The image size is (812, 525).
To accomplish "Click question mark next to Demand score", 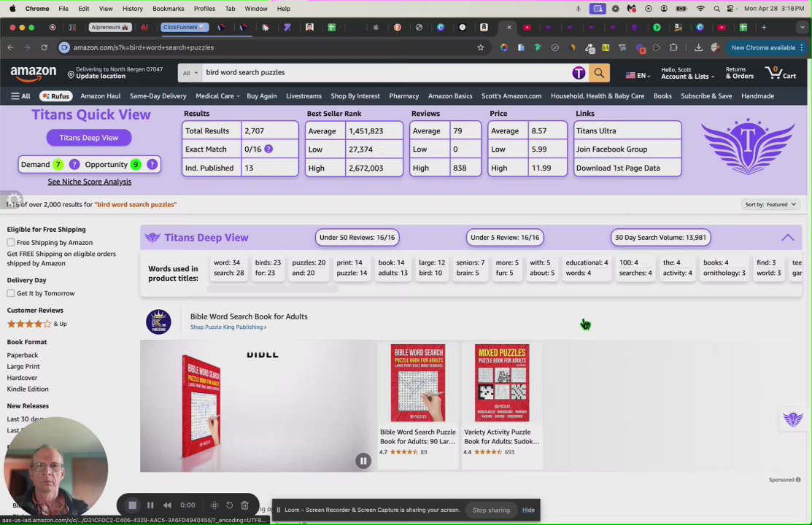I will tap(74, 165).
